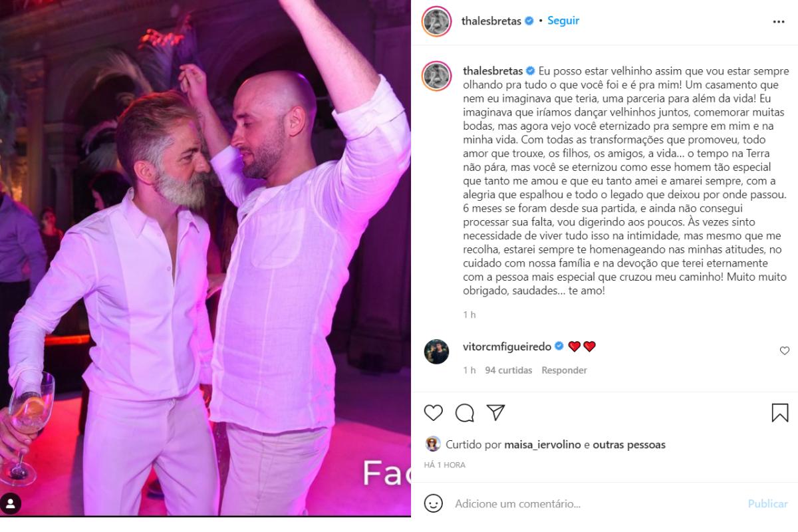The height and width of the screenshot is (532, 798).
Task: Reply to comment using Responder
Action: (x=564, y=370)
